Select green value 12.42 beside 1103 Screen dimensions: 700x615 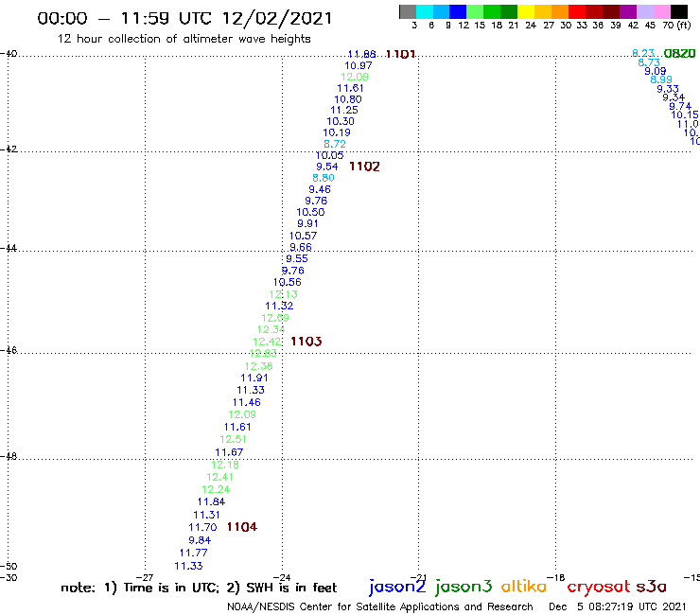point(267,342)
